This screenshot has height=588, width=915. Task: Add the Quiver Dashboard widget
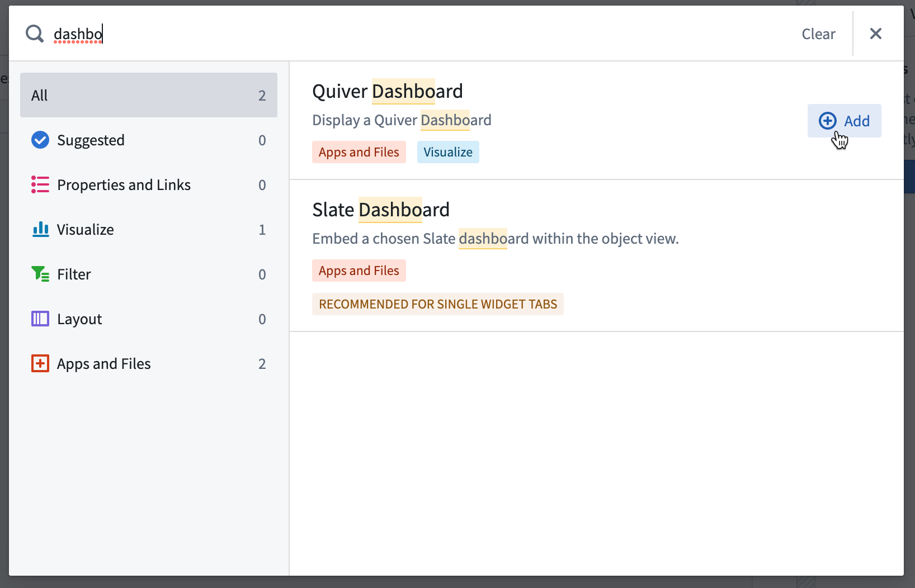click(x=844, y=121)
